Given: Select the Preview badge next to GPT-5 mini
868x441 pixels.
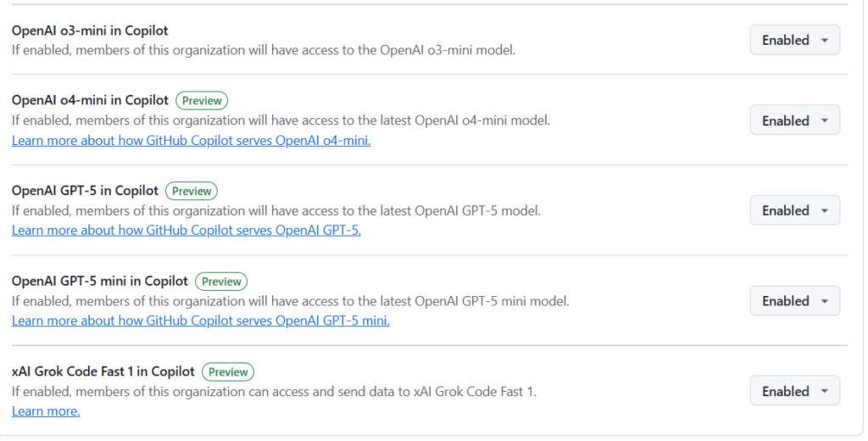Looking at the screenshot, I should 221,282.
